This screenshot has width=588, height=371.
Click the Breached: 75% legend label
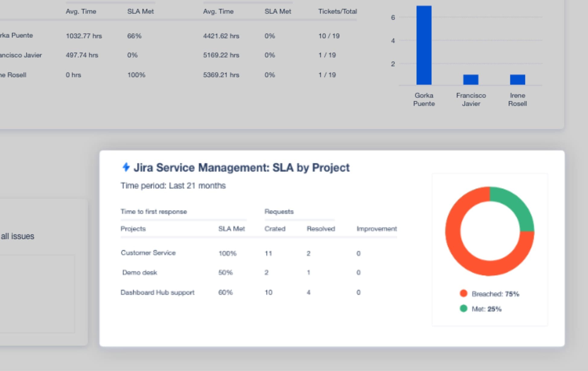click(495, 294)
